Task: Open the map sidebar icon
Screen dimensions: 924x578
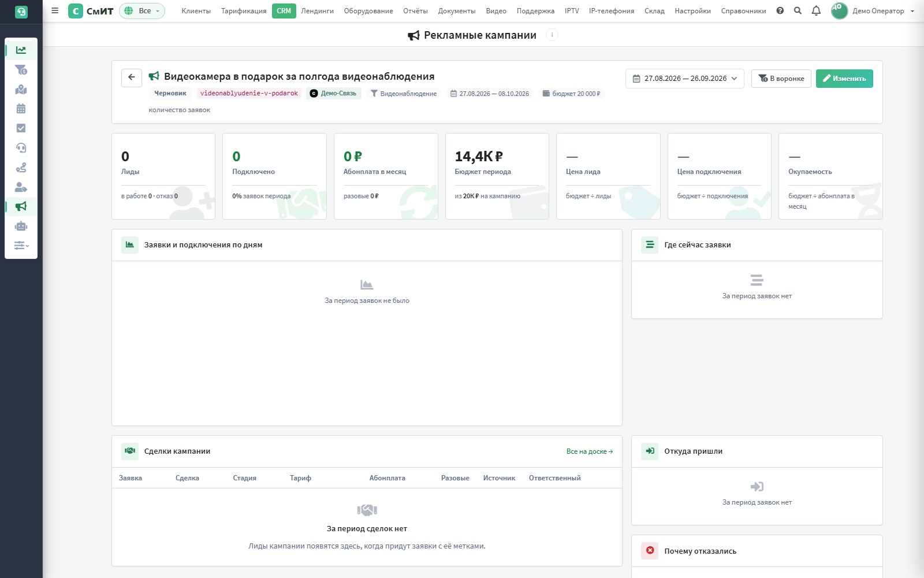Action: [21, 90]
